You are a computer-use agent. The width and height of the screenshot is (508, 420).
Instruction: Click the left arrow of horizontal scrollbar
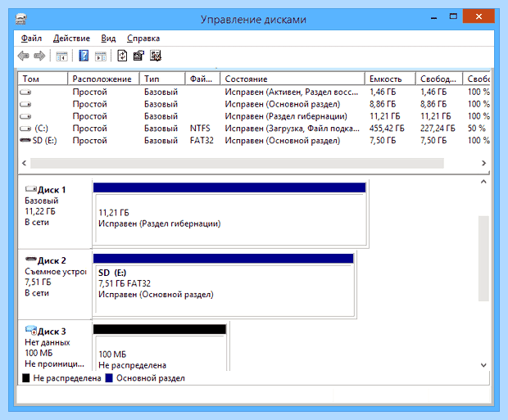[x=24, y=163]
